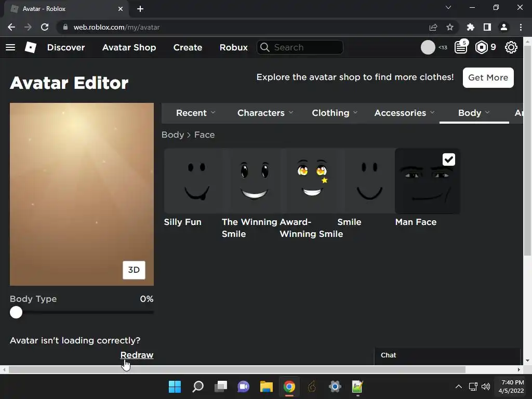Click into the Roblox Search field
The width and height of the screenshot is (532, 399).
(x=300, y=47)
